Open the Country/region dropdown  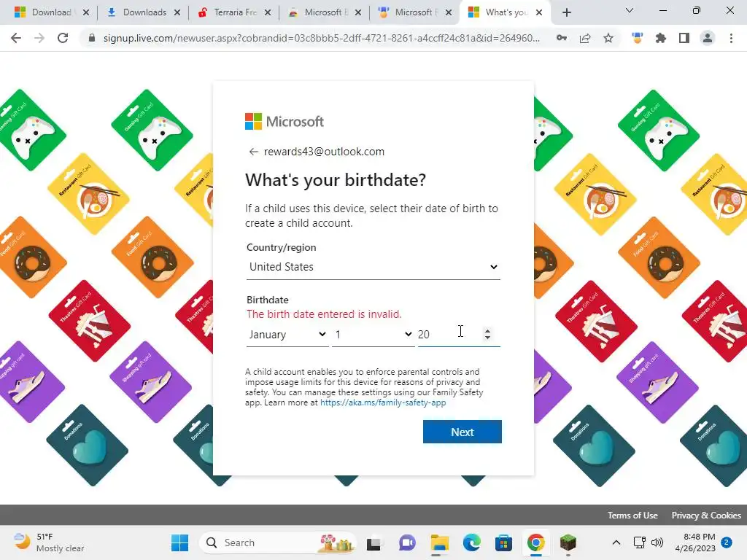click(373, 267)
